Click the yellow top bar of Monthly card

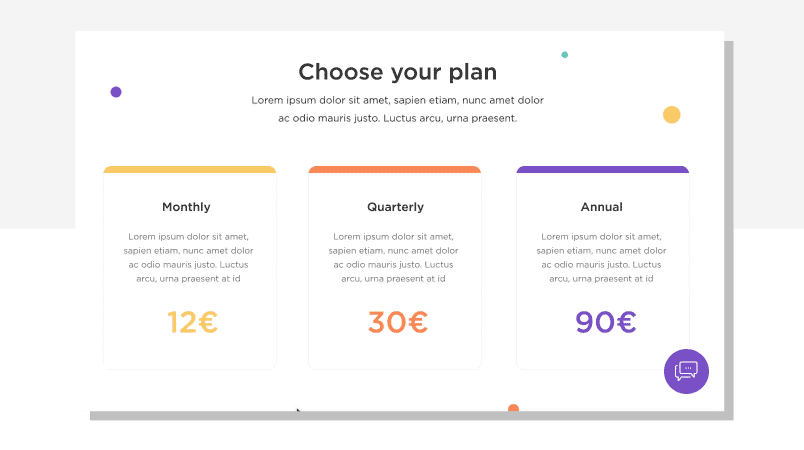[x=190, y=170]
